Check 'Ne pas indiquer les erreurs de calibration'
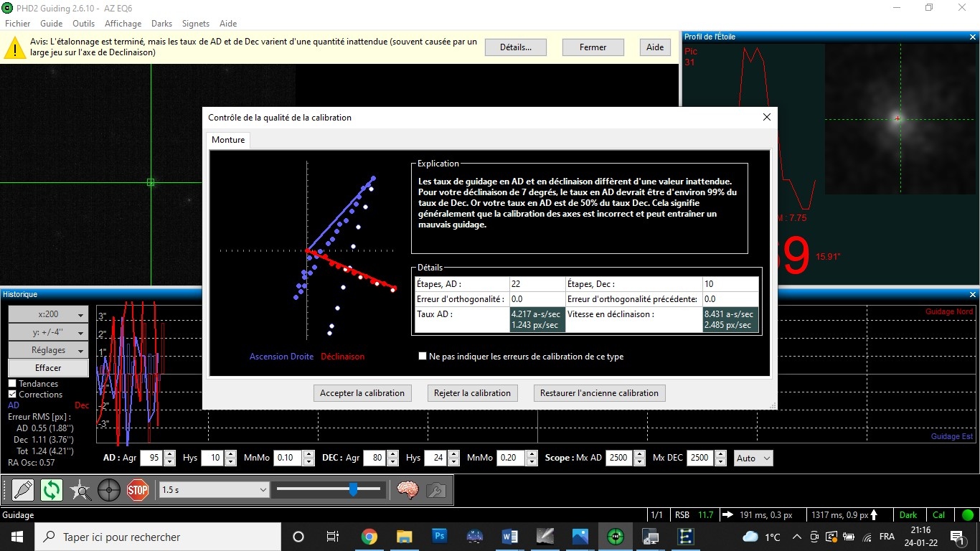Viewport: 980px width, 551px height. 423,356
